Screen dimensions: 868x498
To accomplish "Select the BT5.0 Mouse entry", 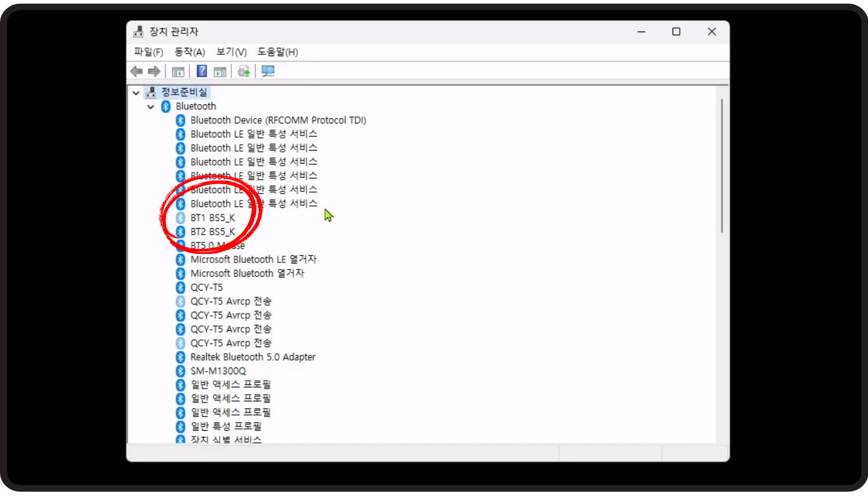I will click(217, 245).
